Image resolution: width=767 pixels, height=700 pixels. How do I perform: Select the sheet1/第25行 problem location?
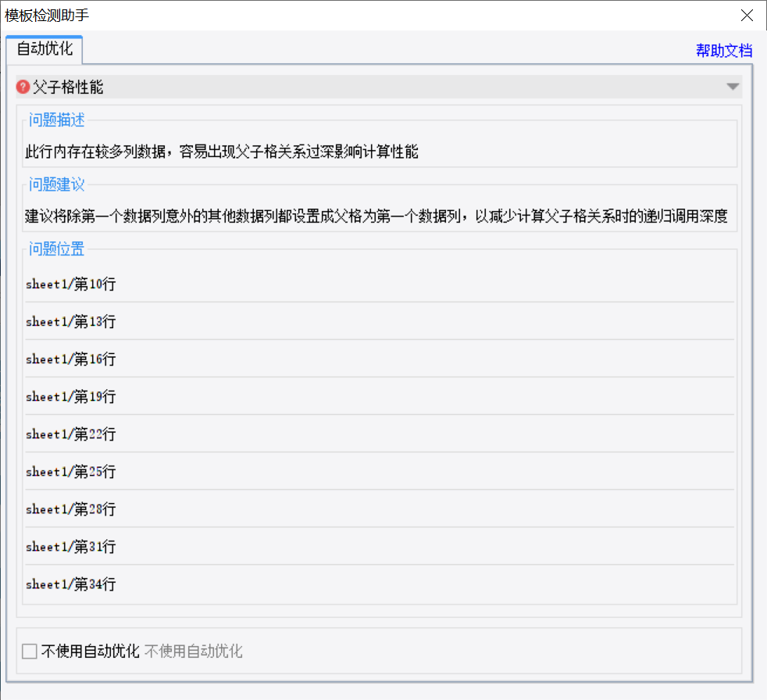(x=70, y=471)
